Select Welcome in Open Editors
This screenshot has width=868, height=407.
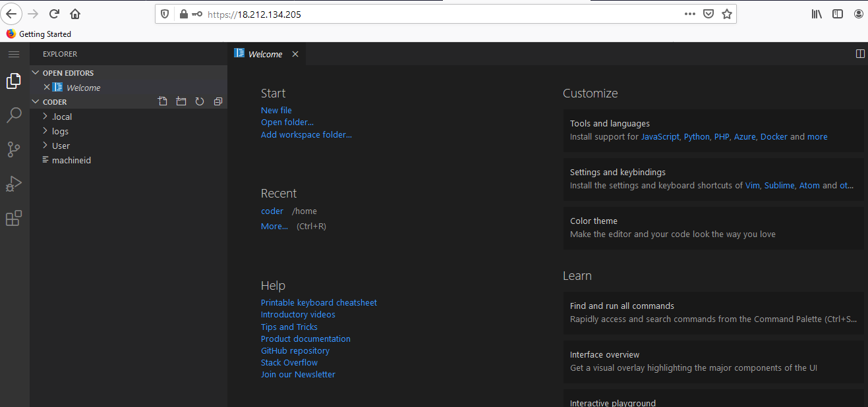pos(129,87)
